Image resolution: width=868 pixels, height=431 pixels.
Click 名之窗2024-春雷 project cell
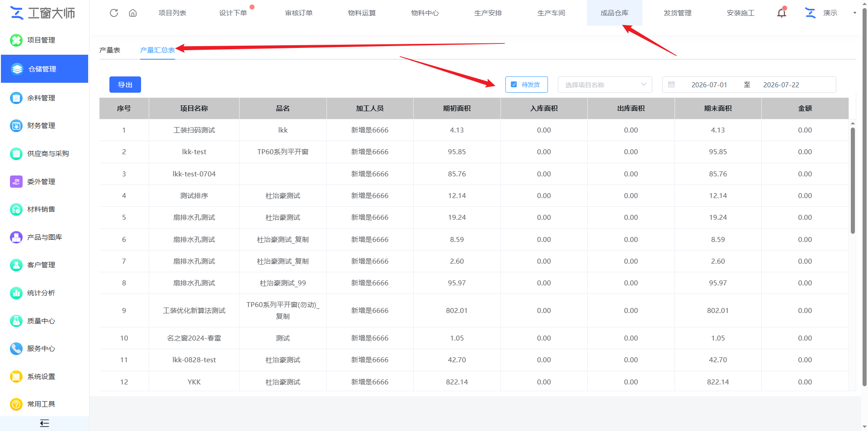click(x=194, y=338)
